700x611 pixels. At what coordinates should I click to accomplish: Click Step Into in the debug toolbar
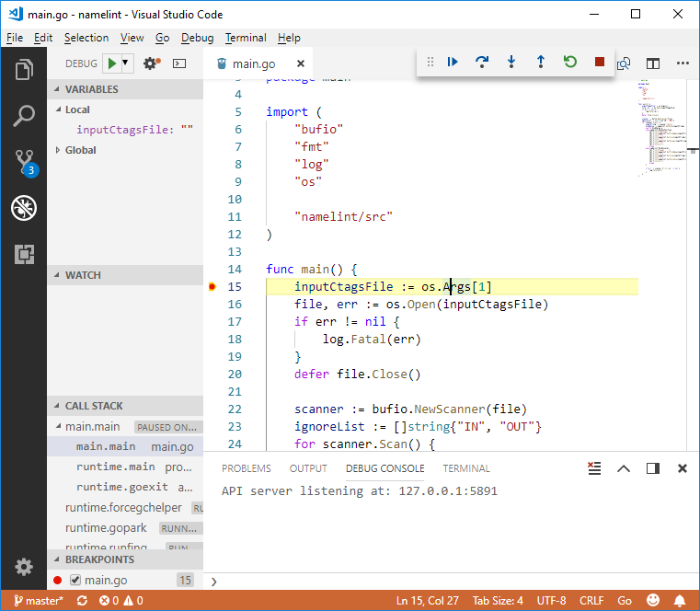511,62
